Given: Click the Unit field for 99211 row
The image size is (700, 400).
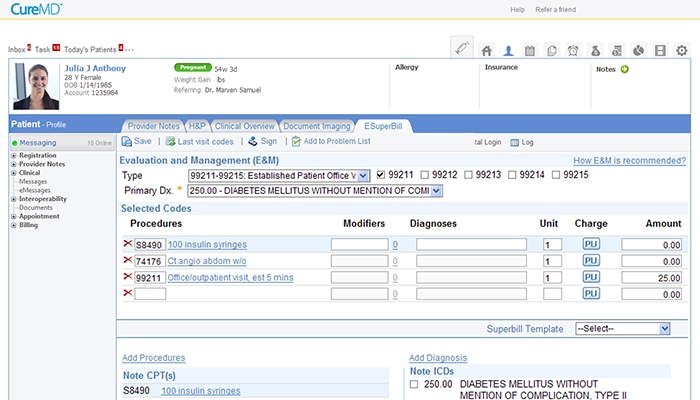Looking at the screenshot, I should coord(552,278).
